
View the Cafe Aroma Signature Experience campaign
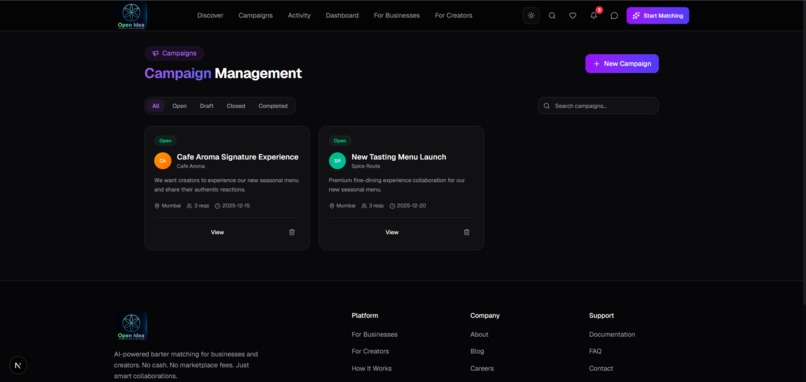tap(217, 232)
